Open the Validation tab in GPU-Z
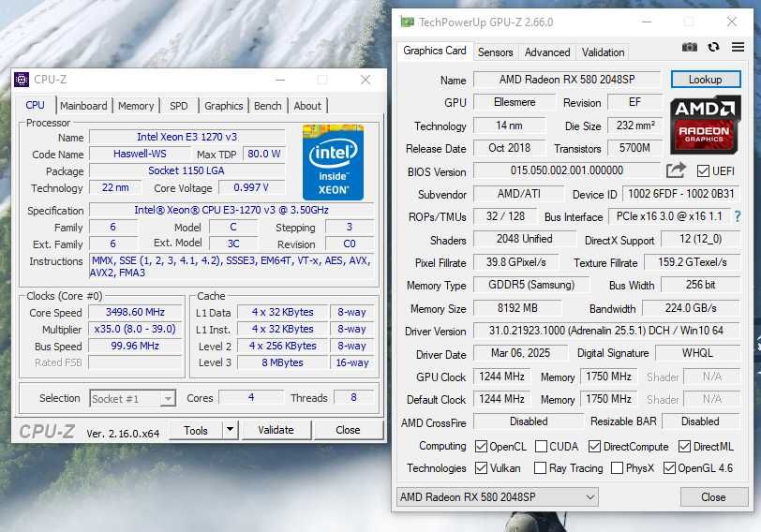Screen dimensions: 761x532 [x=603, y=52]
